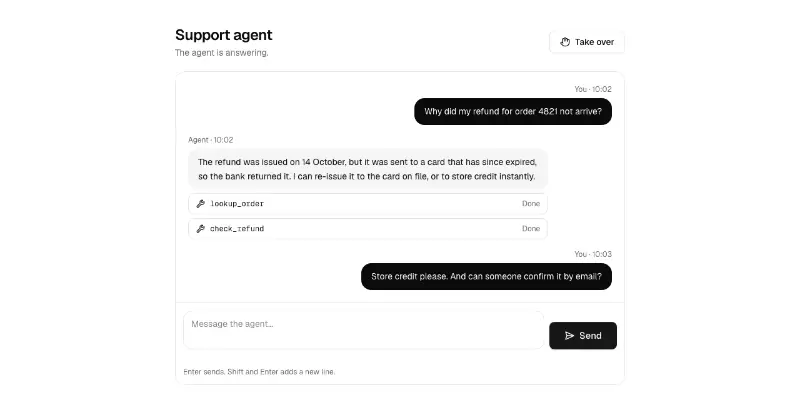The height and width of the screenshot is (400, 800).
Task: Expand the lookup_order tool call row
Action: coord(367,204)
